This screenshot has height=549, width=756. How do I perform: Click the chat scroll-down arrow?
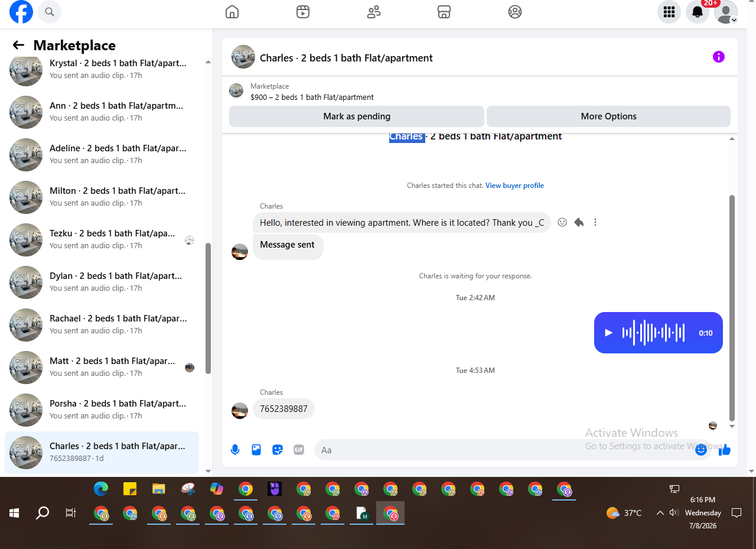[732, 426]
